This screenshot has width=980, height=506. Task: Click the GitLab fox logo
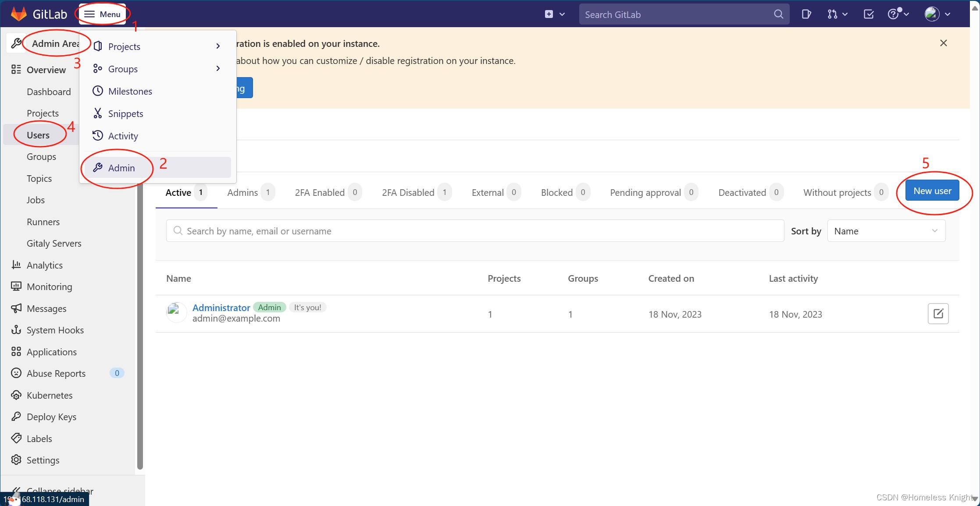[x=18, y=14]
